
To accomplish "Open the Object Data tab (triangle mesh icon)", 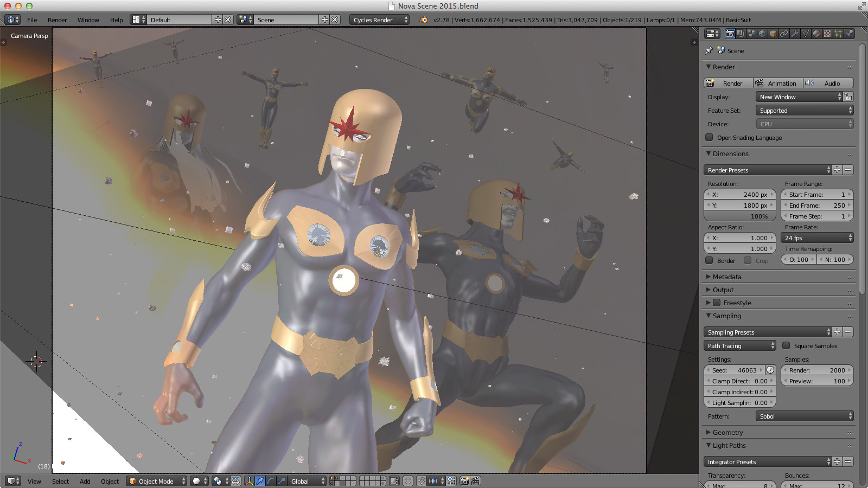I will point(806,34).
